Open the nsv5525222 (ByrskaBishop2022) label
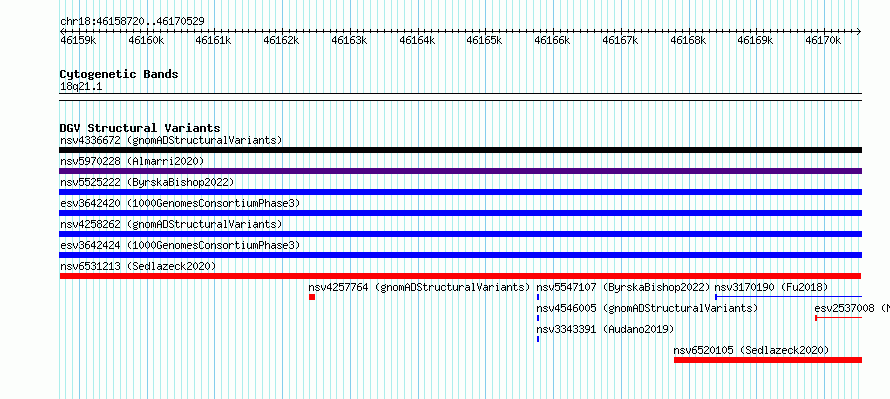 pyautogui.click(x=147, y=182)
